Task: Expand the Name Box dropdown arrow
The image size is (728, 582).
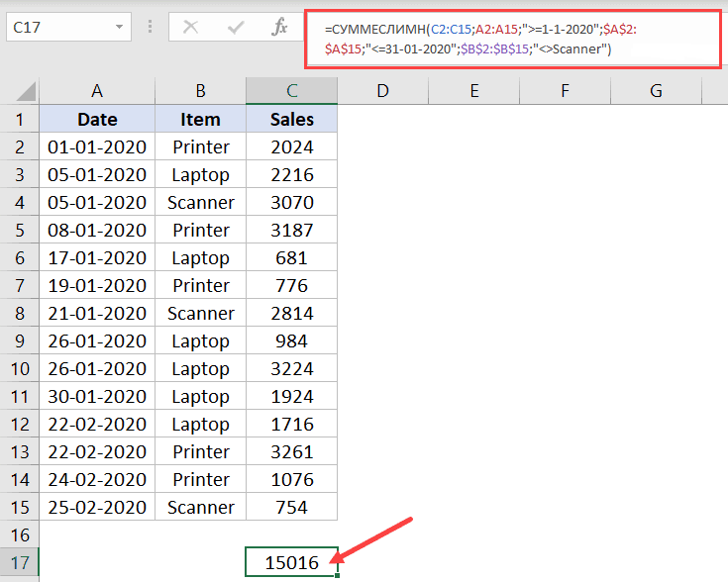Action: [119, 27]
